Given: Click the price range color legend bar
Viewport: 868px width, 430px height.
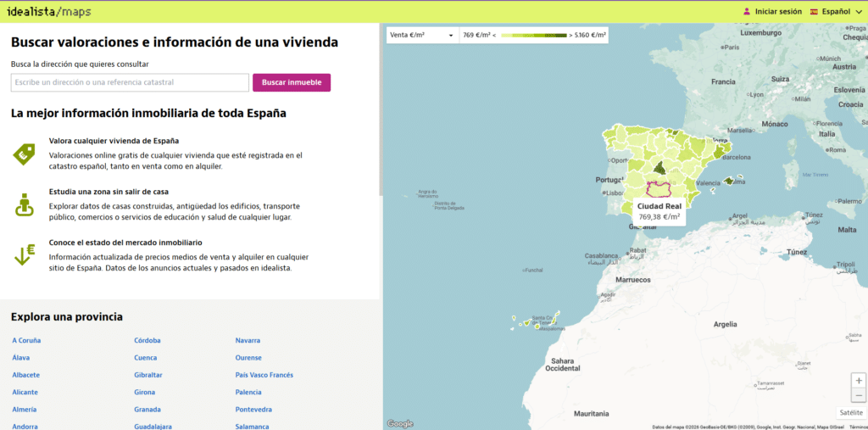Looking at the screenshot, I should click(533, 36).
